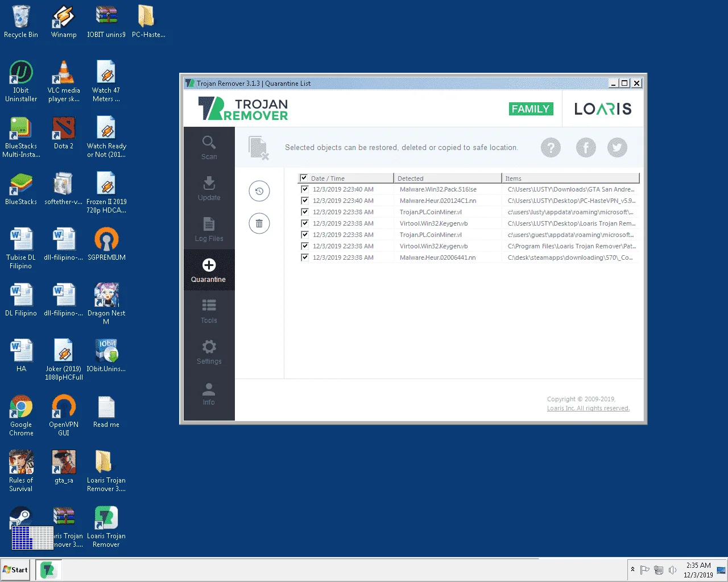Viewport: 728px width, 582px height.
Task: Click the LOARIS logo
Action: click(603, 109)
